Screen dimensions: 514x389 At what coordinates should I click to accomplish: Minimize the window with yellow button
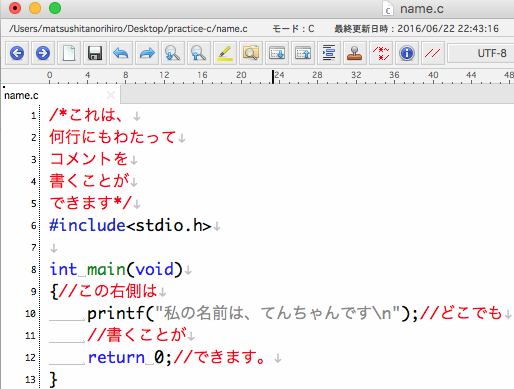tap(35, 8)
